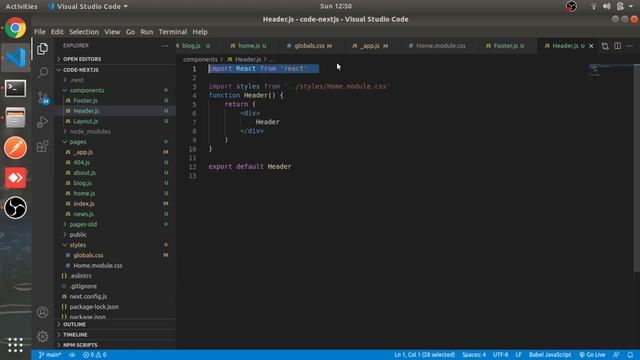This screenshot has height=360, width=640.
Task: Open the Manage gear icon
Action: (42, 337)
